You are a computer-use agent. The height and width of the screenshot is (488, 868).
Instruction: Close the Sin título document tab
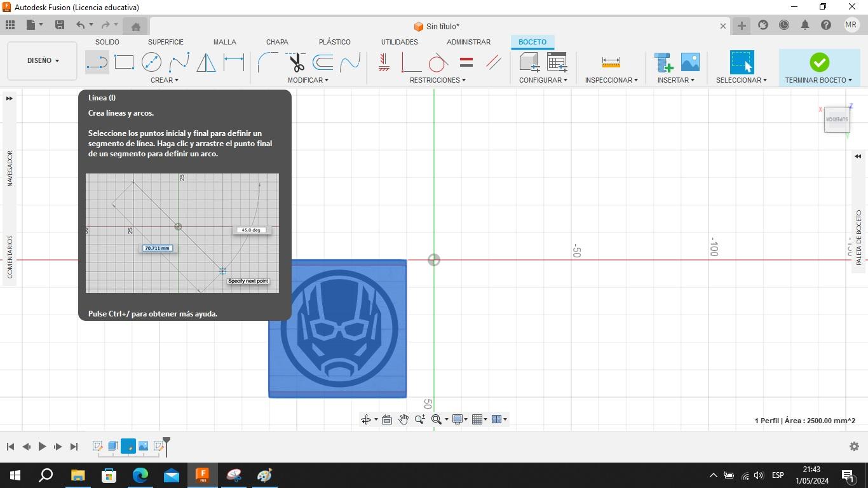tap(722, 26)
